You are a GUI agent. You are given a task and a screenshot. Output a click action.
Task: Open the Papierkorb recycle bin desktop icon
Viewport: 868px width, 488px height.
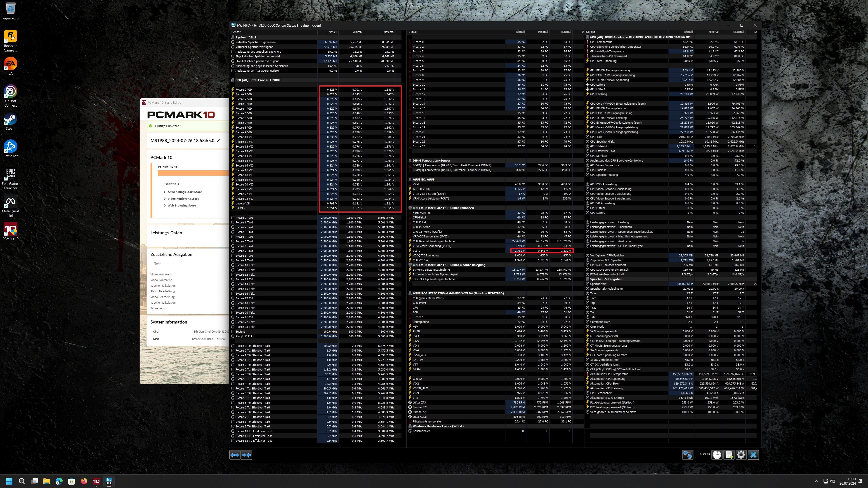[x=10, y=11]
